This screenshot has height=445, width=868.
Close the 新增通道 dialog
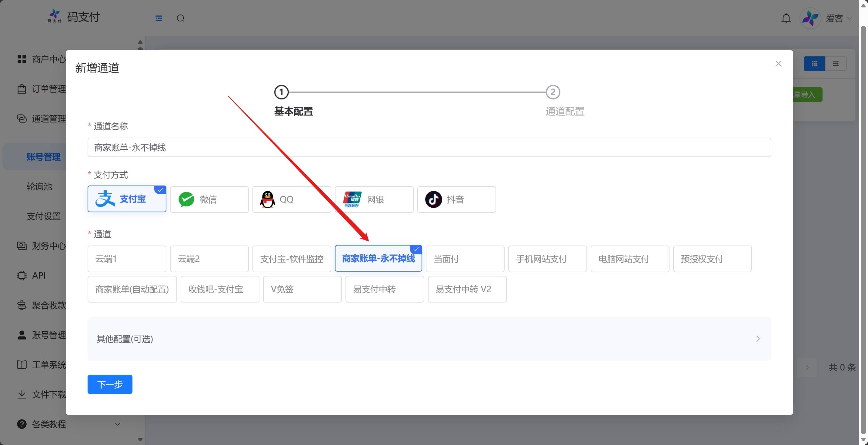[x=778, y=64]
